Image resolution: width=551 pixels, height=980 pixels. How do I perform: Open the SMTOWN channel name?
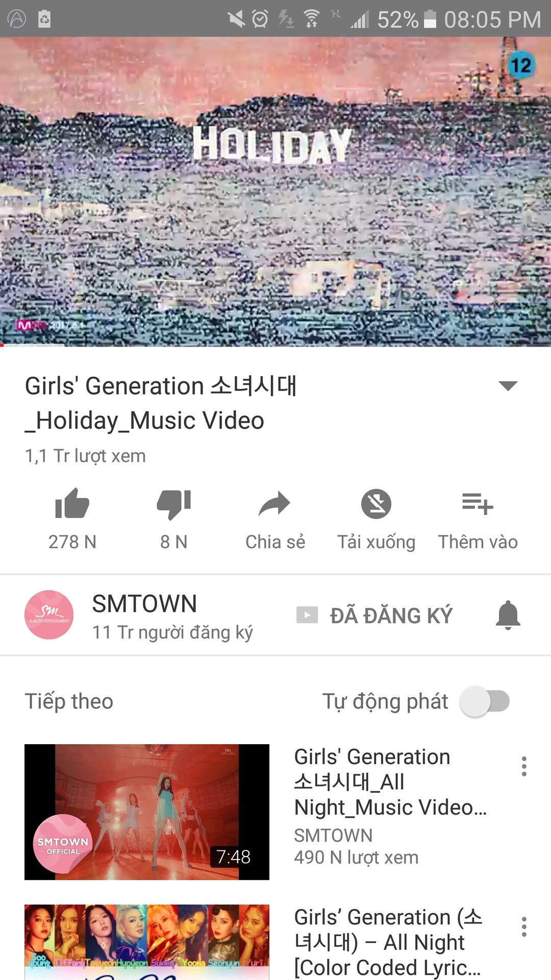coord(144,604)
